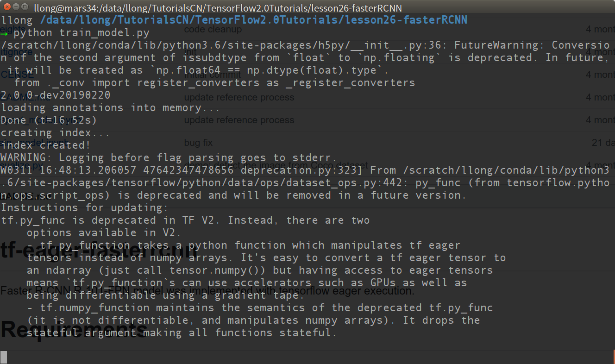Click the '2.0.0-dev20190220' version line
615x364 pixels.
point(56,95)
